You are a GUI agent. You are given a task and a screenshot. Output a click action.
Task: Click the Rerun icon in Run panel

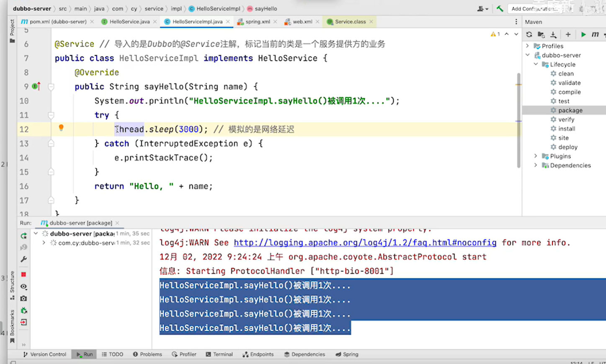[23, 236]
